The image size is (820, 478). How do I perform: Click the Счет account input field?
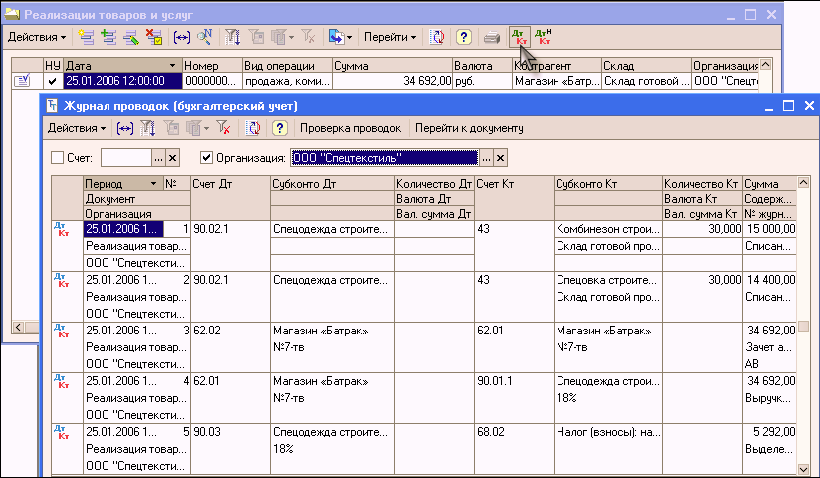[x=125, y=158]
